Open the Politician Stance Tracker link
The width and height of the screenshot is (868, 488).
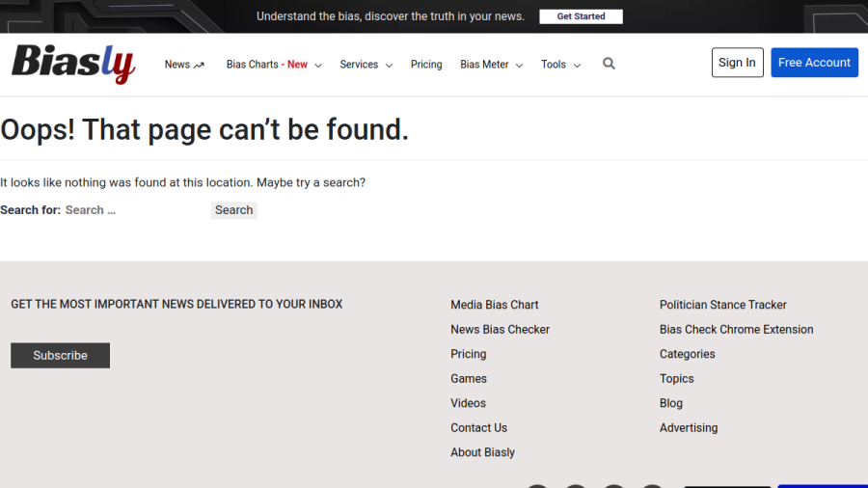723,305
